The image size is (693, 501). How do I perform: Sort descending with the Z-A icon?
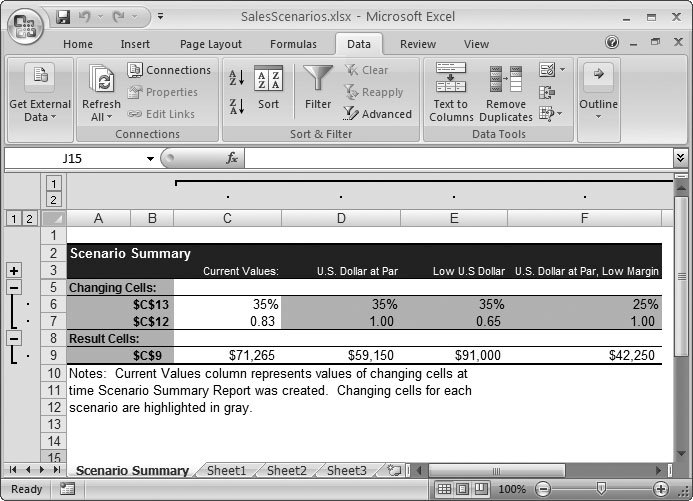pos(237,105)
